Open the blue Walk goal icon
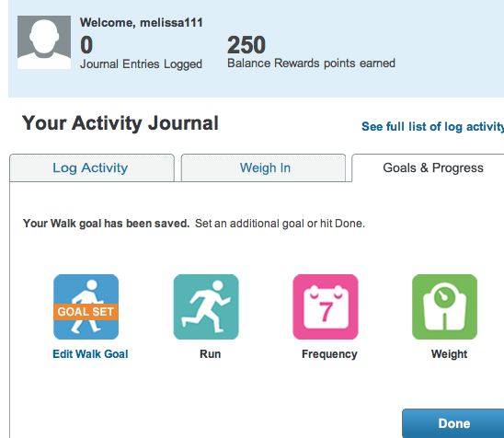This screenshot has width=504, height=438. coord(86,306)
